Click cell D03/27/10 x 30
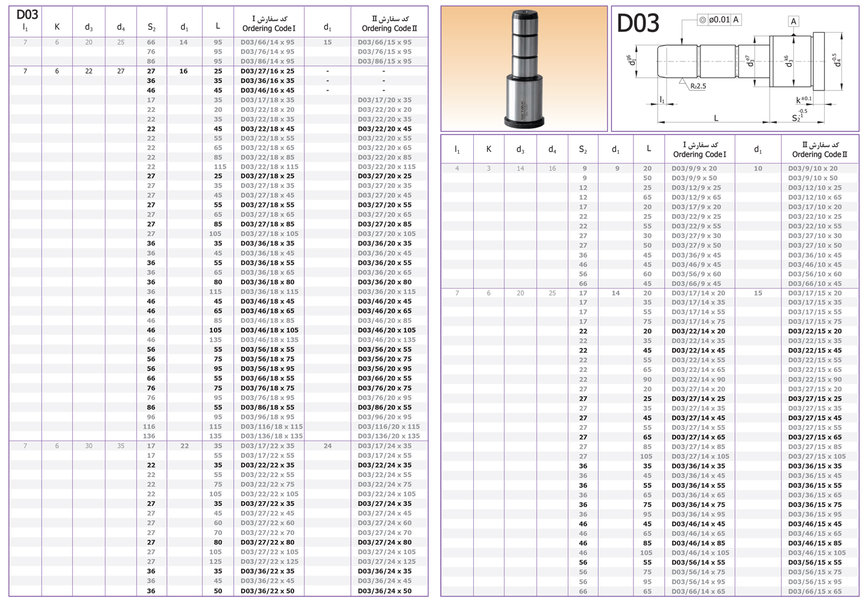 (815, 236)
